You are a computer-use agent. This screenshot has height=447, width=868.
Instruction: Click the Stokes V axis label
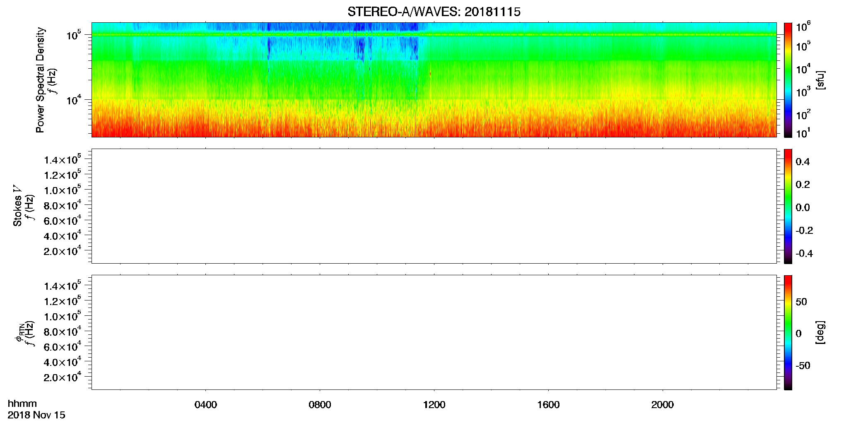(17, 206)
